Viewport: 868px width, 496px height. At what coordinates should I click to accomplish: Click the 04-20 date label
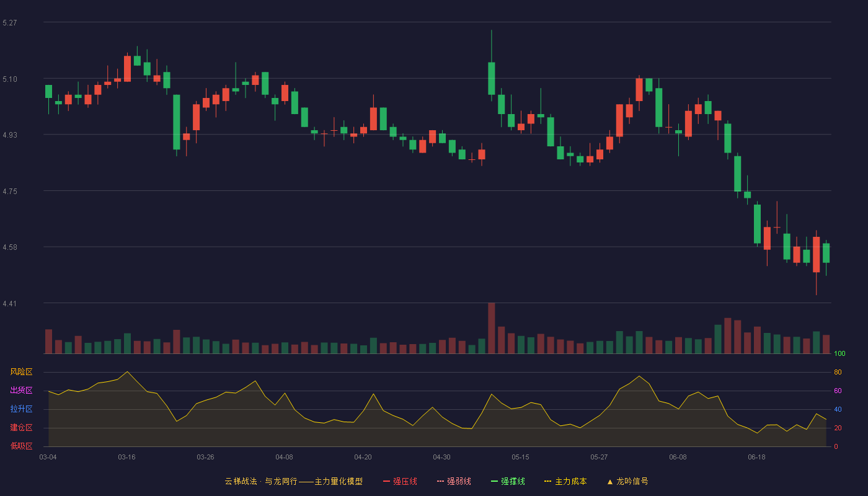coord(363,457)
